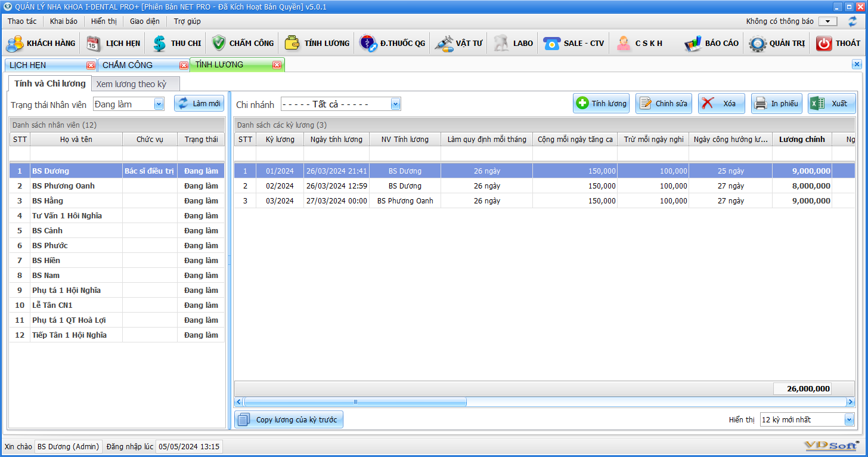The image size is (868, 457).
Task: Click the Xuất Excel export button
Action: pos(832,103)
